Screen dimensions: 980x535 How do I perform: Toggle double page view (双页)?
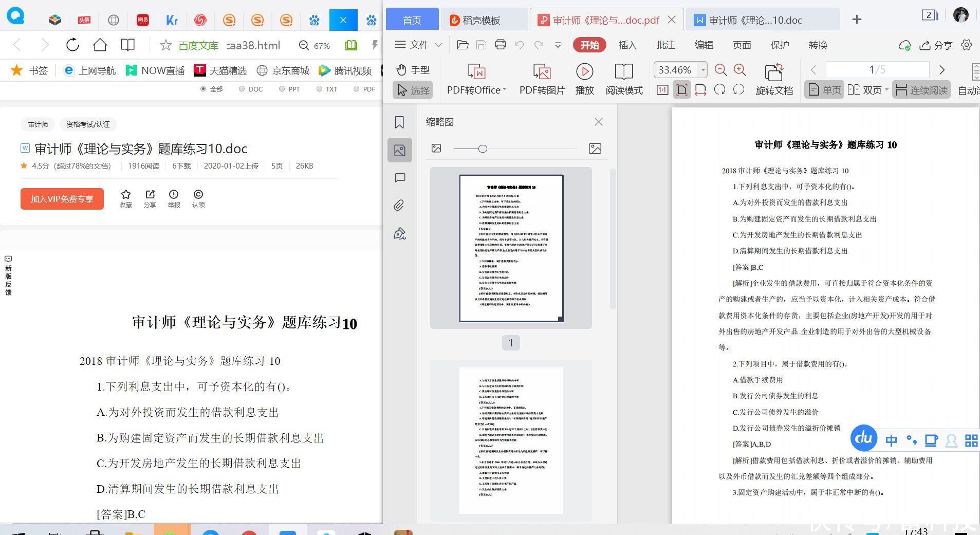(x=865, y=90)
